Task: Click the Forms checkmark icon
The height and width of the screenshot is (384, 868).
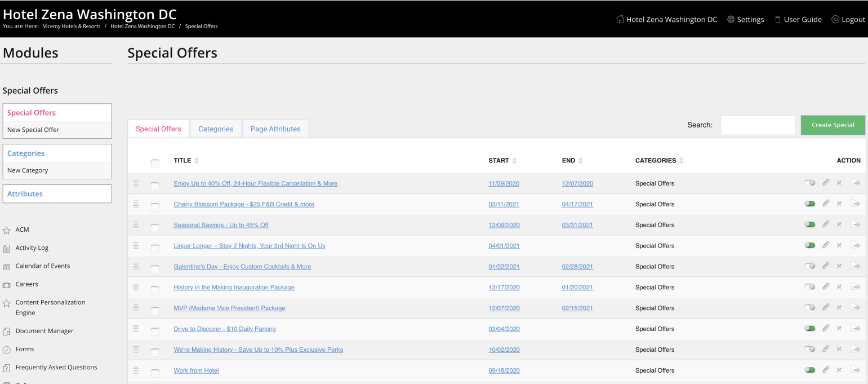Action: point(7,350)
